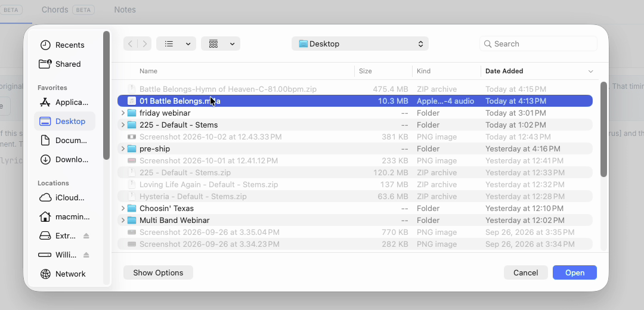Open the view mode dropdown arrow
Screen dimensions: 644x310
[188, 44]
